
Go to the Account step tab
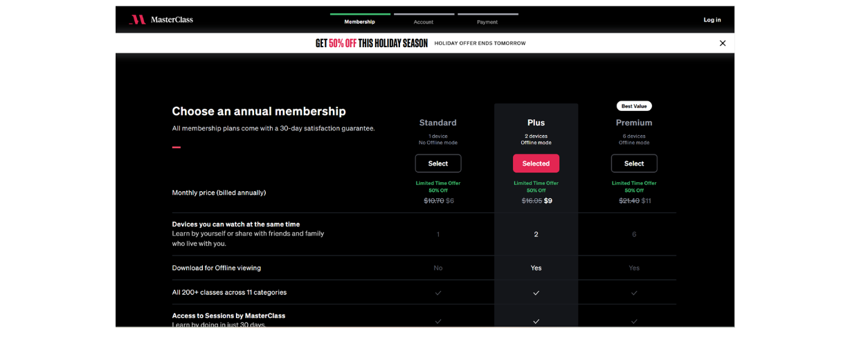pyautogui.click(x=424, y=21)
